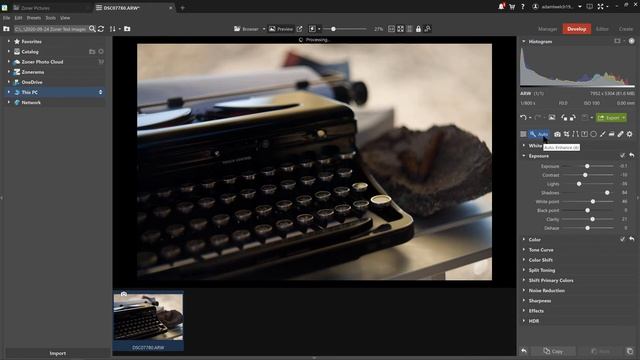This screenshot has width=640, height=360.
Task: Open the sort order icon
Action: [113, 29]
